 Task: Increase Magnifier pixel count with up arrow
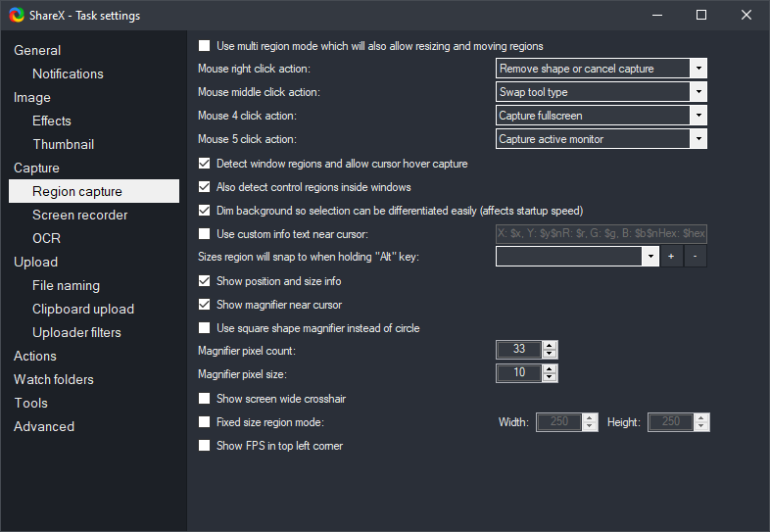550,345
